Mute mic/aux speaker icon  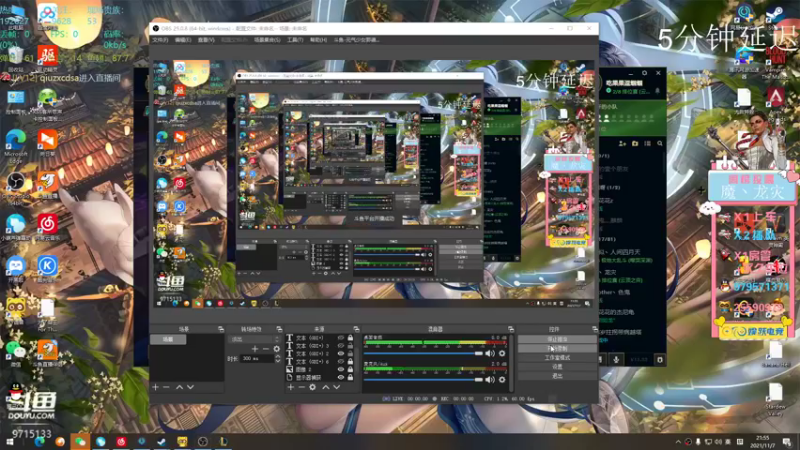click(x=490, y=380)
